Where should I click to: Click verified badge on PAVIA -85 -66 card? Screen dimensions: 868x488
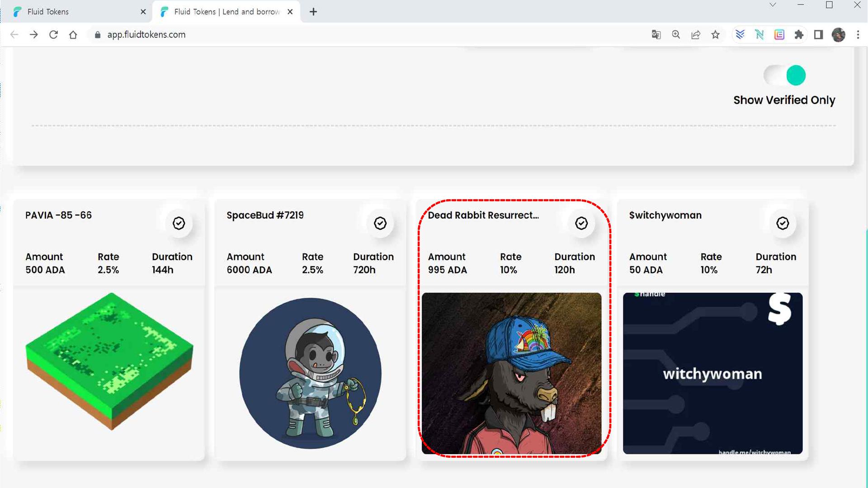coord(179,223)
